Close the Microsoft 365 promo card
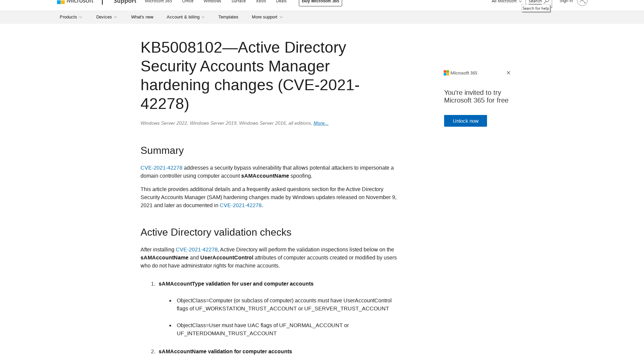 (508, 73)
